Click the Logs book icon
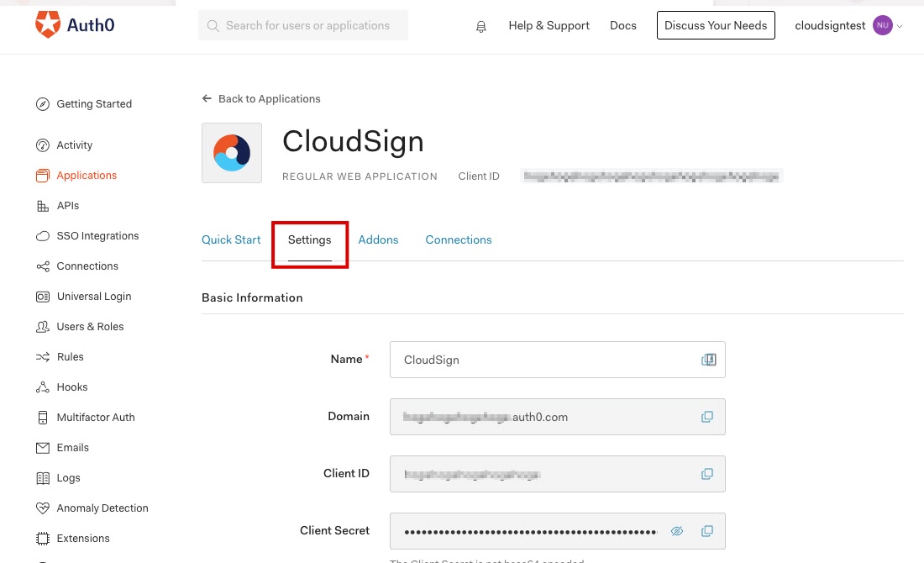The image size is (924, 563). click(43, 478)
